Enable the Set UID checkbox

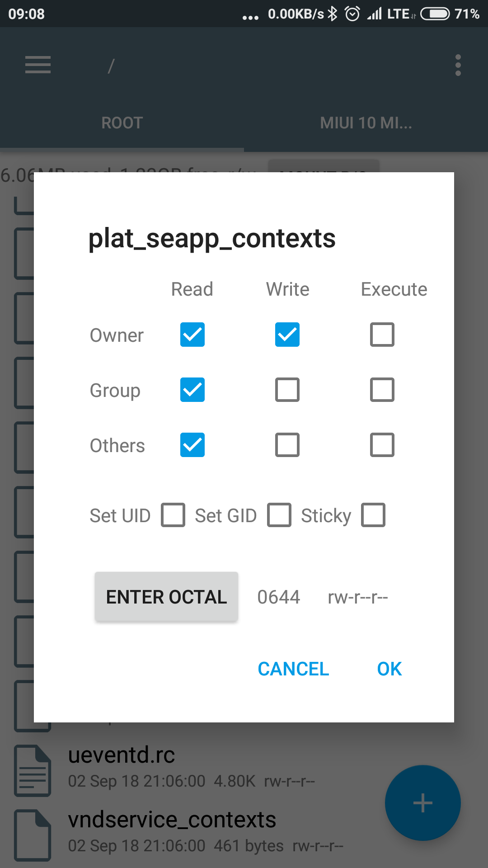pos(174,515)
